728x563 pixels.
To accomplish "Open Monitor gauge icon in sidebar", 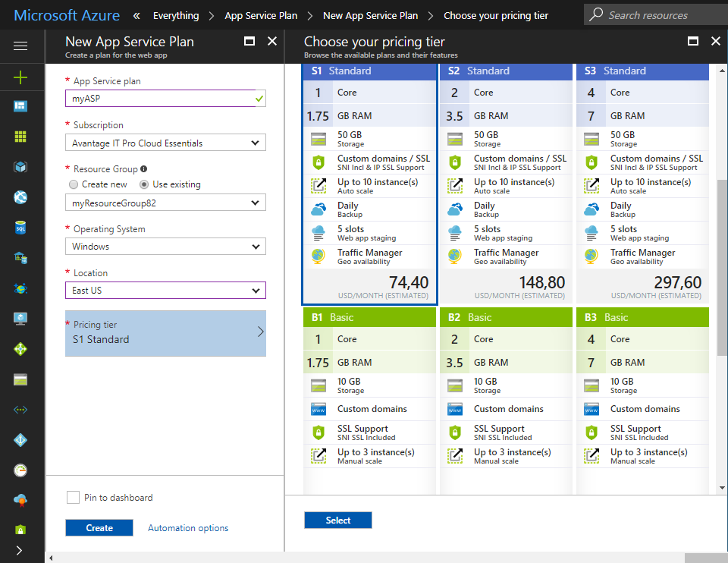I will (20, 470).
